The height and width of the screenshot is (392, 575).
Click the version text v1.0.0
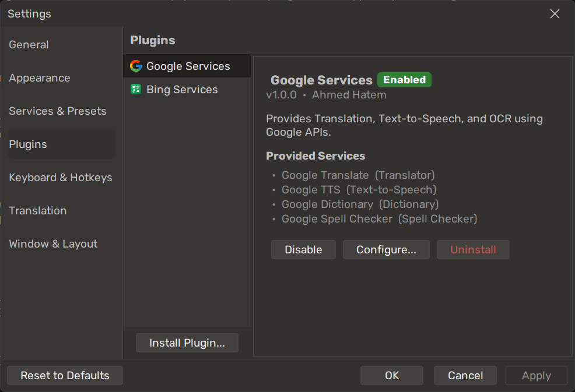[281, 95]
